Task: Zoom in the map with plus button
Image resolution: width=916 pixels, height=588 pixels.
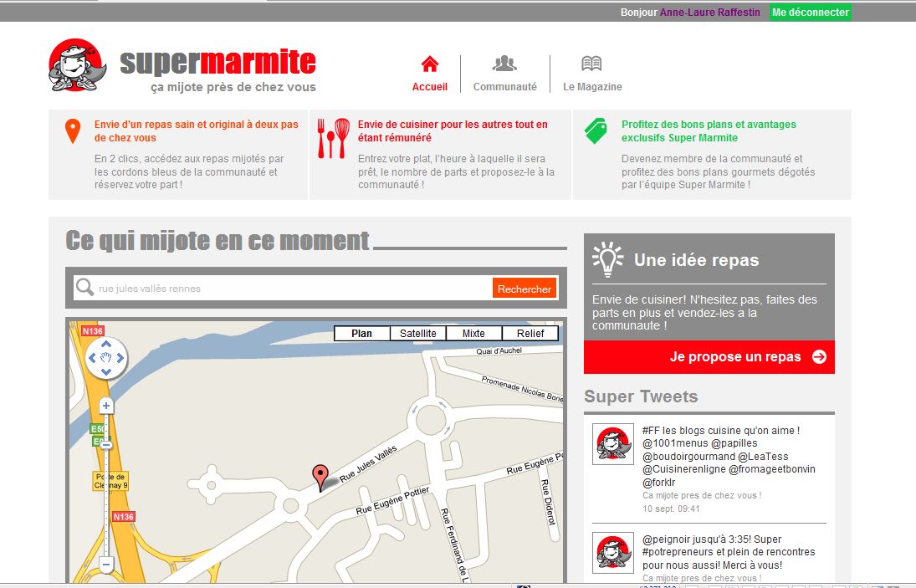Action: coord(105,406)
